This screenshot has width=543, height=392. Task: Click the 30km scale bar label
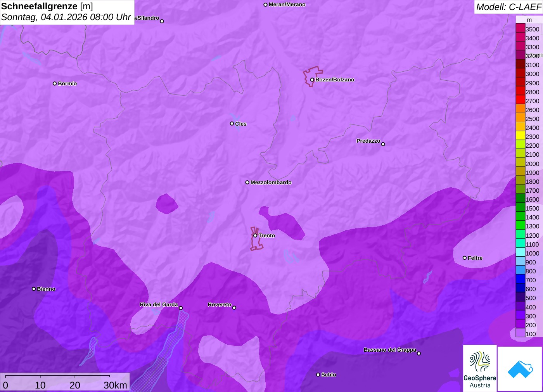(115, 385)
